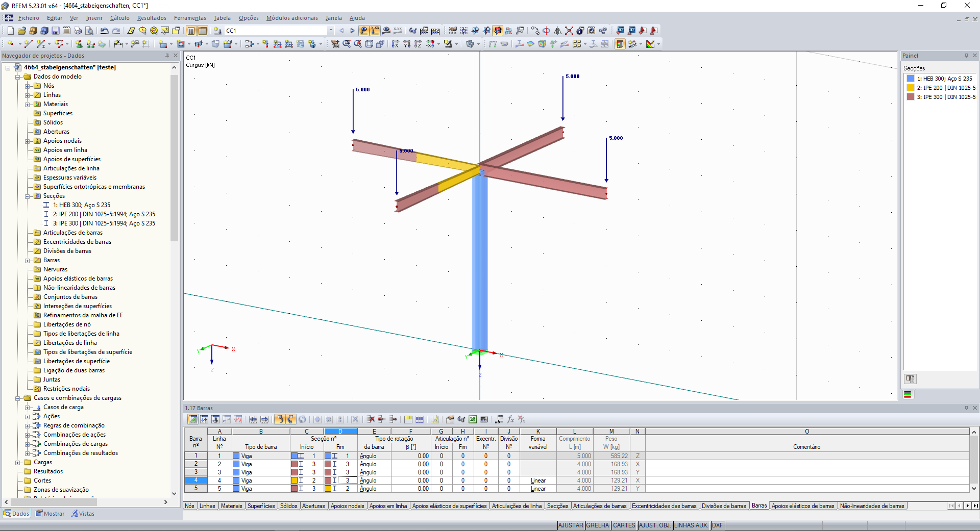Image resolution: width=980 pixels, height=531 pixels.
Task: Toggle GRELHA grid in status bar
Action: [598, 525]
